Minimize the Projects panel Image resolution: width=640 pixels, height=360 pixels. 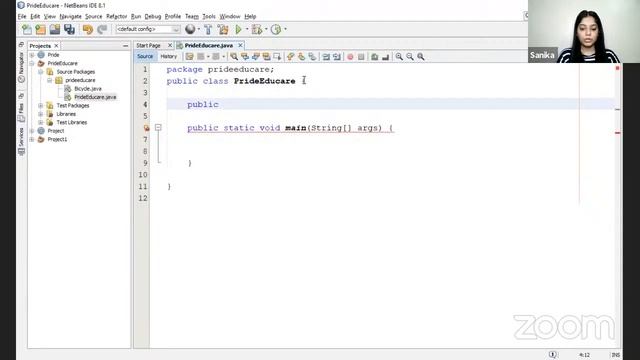click(x=125, y=46)
